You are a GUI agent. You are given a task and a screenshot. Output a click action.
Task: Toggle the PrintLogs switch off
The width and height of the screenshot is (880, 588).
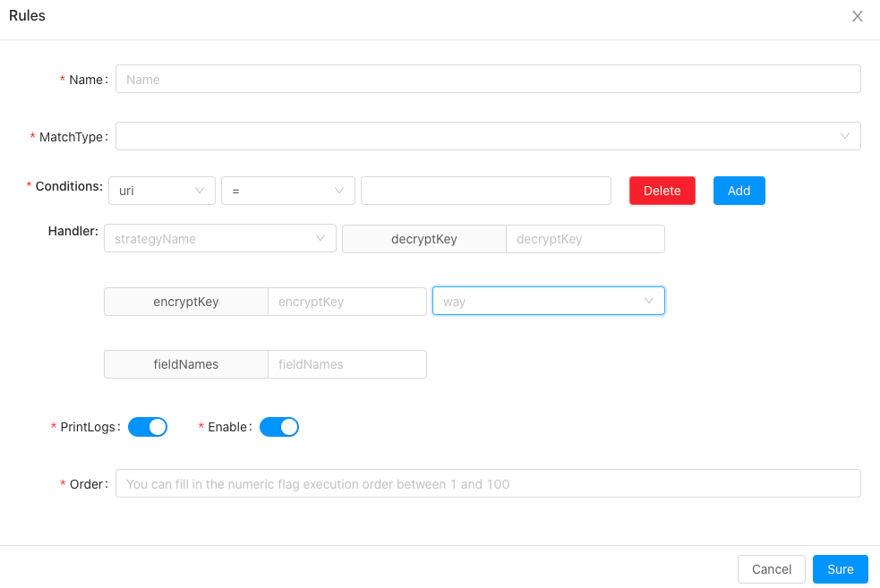[148, 427]
